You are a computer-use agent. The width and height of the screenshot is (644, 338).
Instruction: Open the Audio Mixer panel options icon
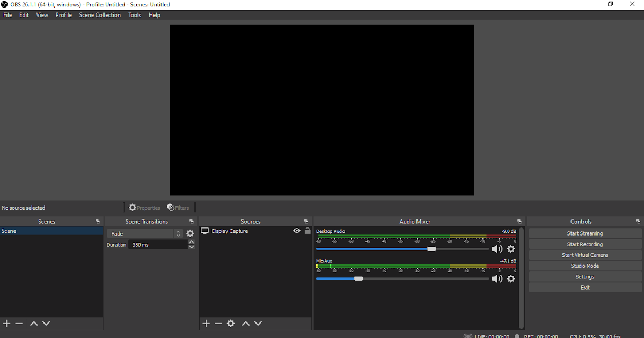click(x=518, y=221)
